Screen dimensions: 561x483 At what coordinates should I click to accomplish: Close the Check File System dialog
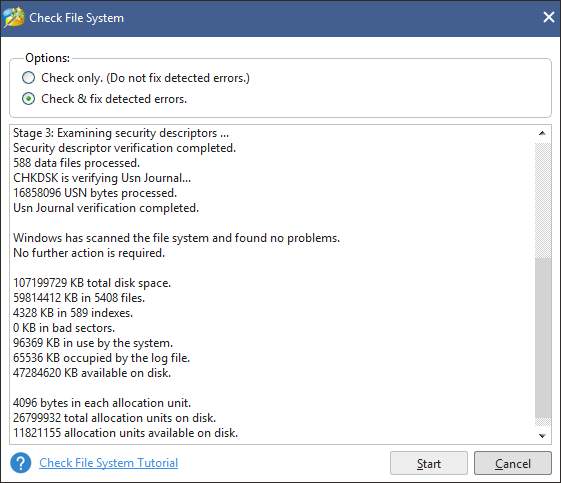(x=548, y=17)
